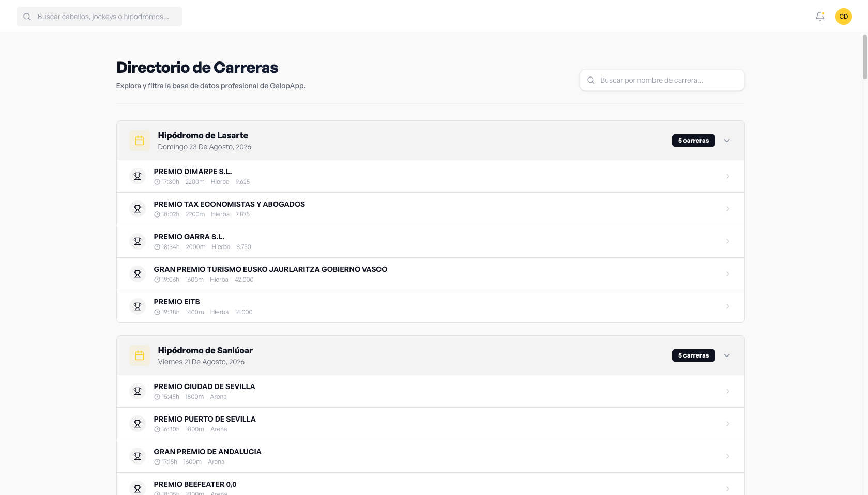Click the 42.000 prize value

[244, 280]
